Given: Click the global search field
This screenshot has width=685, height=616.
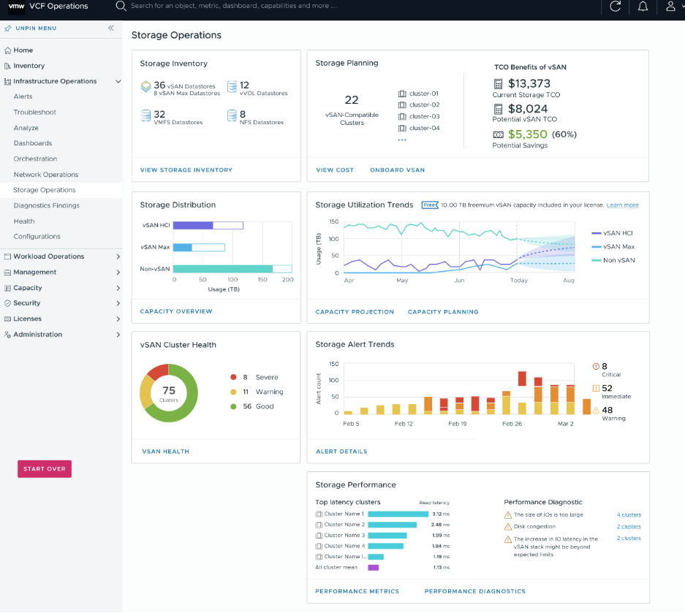Looking at the screenshot, I should 234,6.
